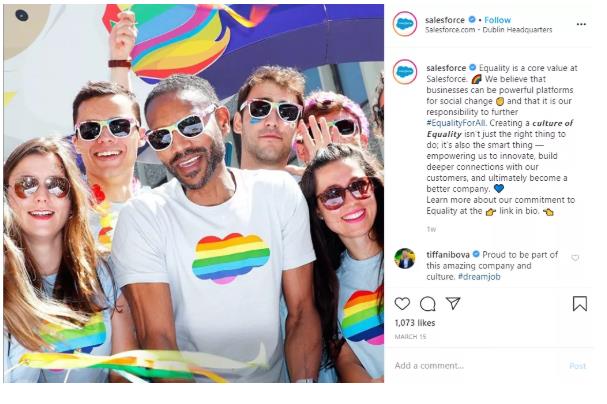Click the Salesforce avatar in the post header
The height and width of the screenshot is (404, 607).
(405, 24)
